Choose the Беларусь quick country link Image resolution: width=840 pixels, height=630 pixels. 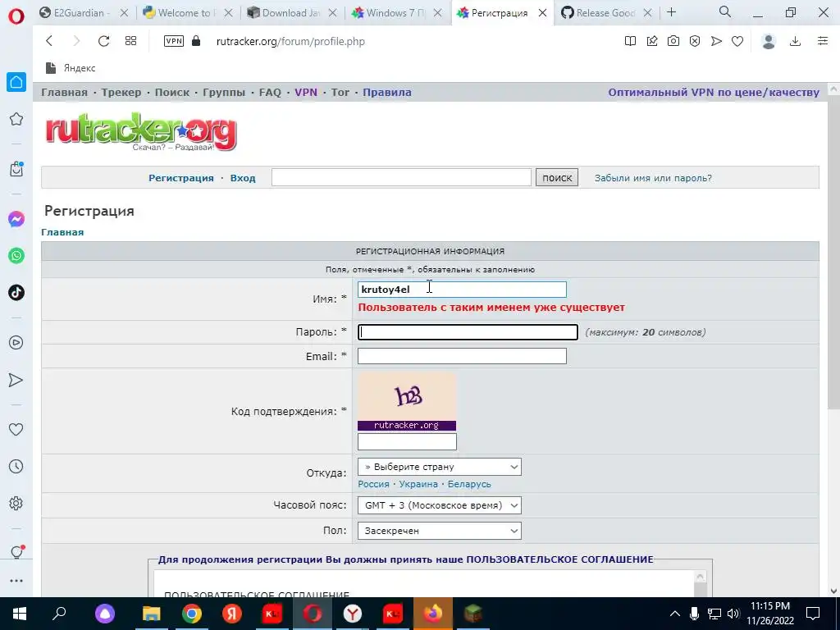pos(469,484)
